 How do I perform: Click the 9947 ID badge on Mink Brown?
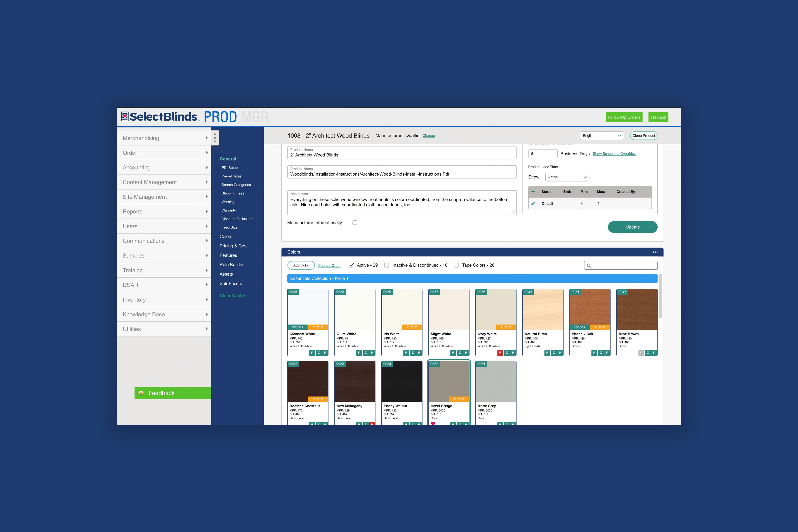(622, 292)
